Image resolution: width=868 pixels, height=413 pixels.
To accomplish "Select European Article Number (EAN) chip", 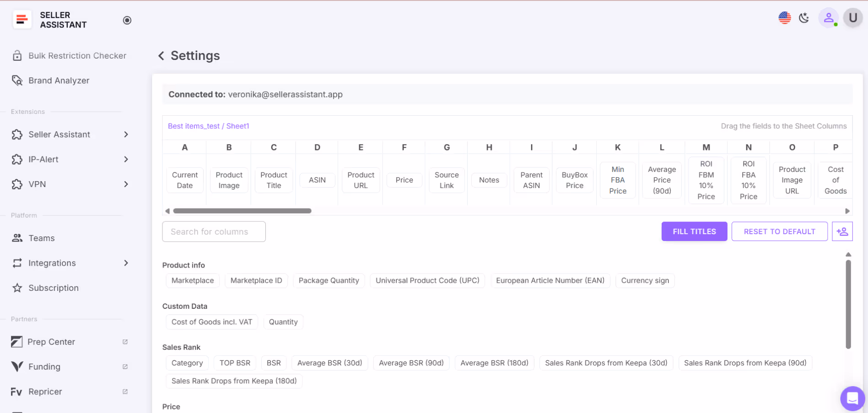I will click(x=550, y=280).
